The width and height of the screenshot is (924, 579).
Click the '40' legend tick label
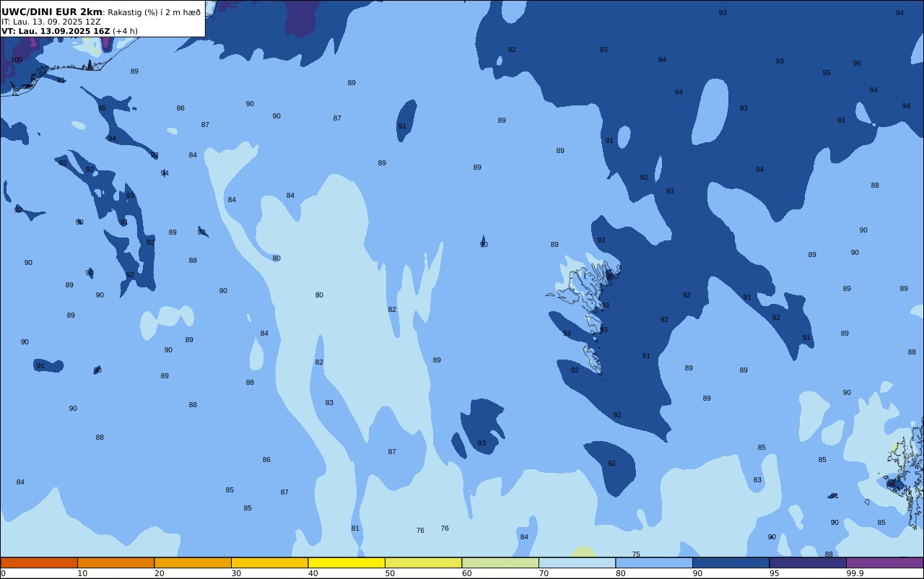click(x=313, y=573)
